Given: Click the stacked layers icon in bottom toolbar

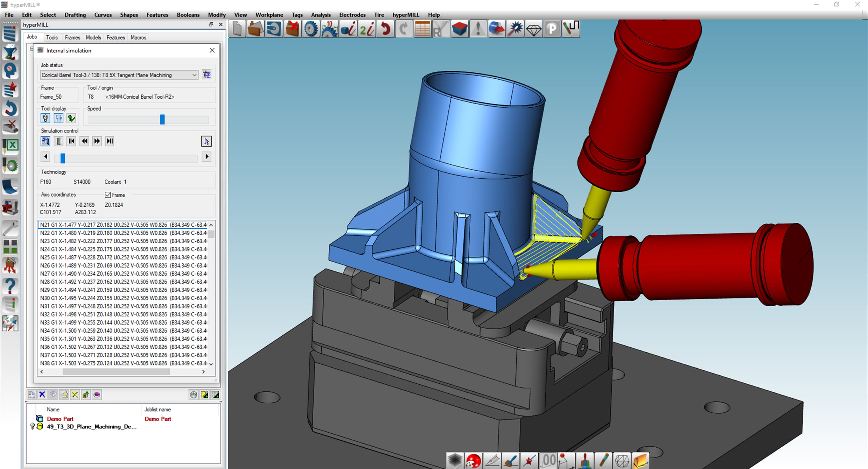Looking at the screenshot, I should coord(455,461).
